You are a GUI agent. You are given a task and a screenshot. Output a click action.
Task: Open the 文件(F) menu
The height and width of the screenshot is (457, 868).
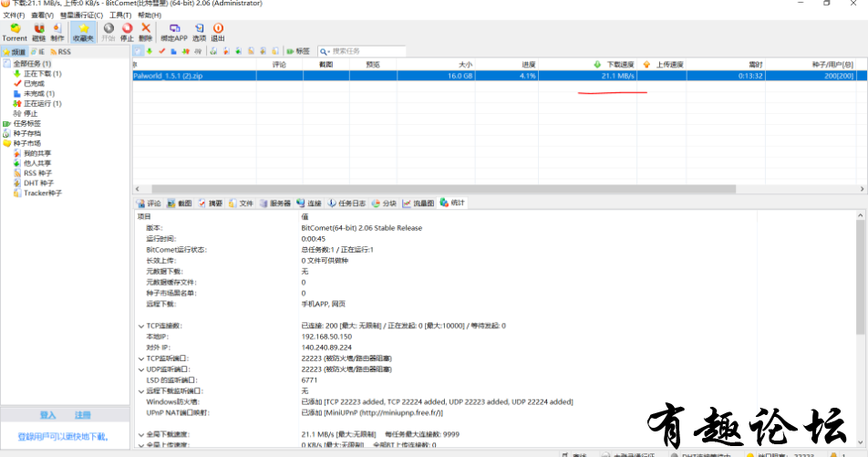point(14,16)
